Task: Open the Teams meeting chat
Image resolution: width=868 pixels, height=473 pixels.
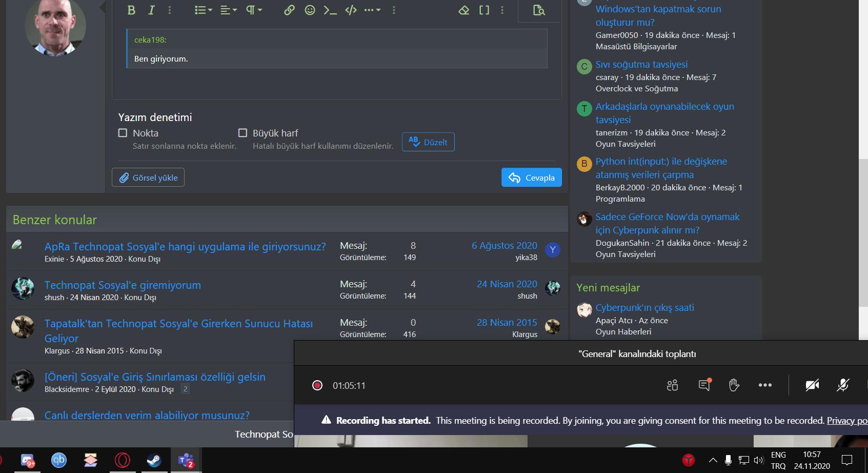Action: [705, 385]
